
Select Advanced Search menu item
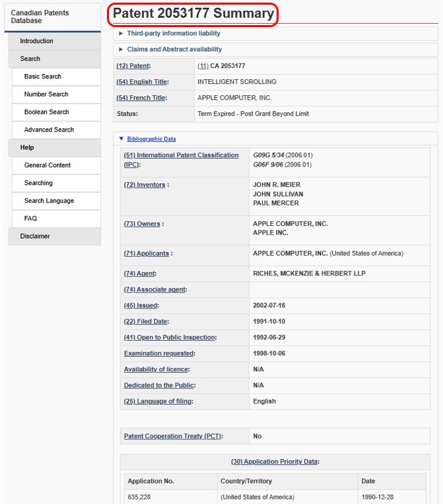49,130
